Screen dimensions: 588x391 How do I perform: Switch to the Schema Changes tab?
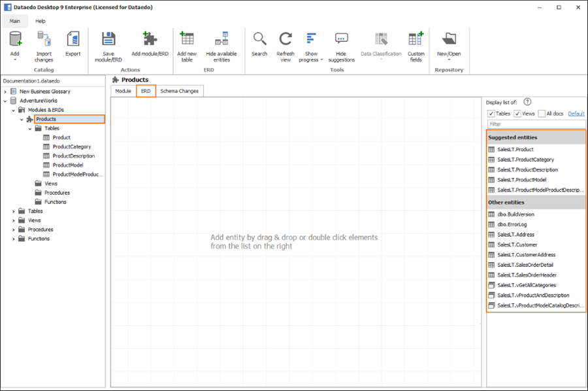(179, 91)
